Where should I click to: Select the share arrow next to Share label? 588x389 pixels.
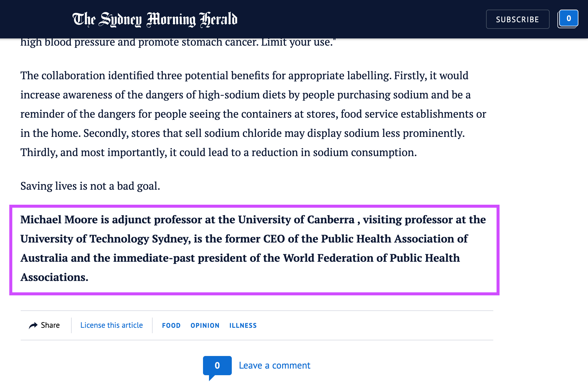[x=34, y=325]
